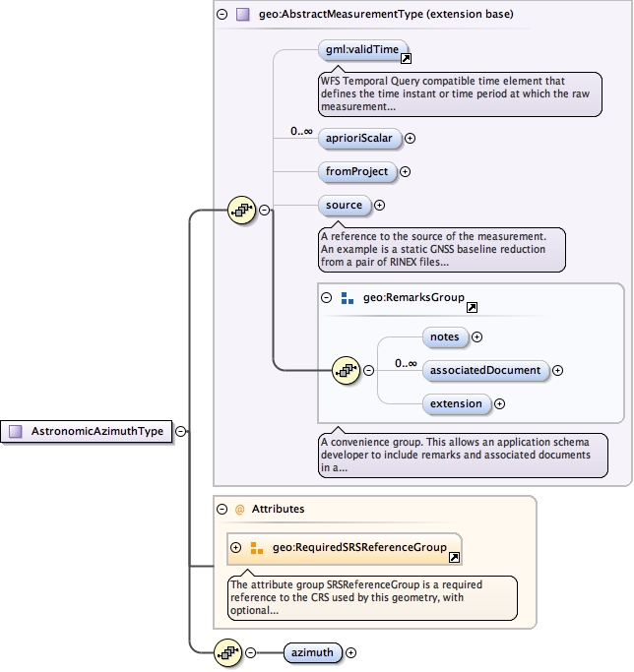Click the purple square icon beside AstronomicAzimuthType
634x672 pixels.
(x=16, y=431)
